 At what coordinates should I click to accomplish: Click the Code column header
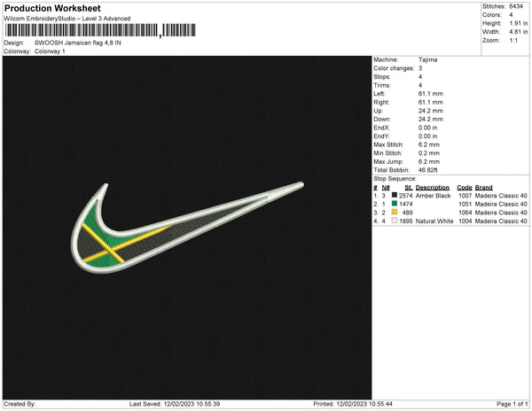[465, 188]
